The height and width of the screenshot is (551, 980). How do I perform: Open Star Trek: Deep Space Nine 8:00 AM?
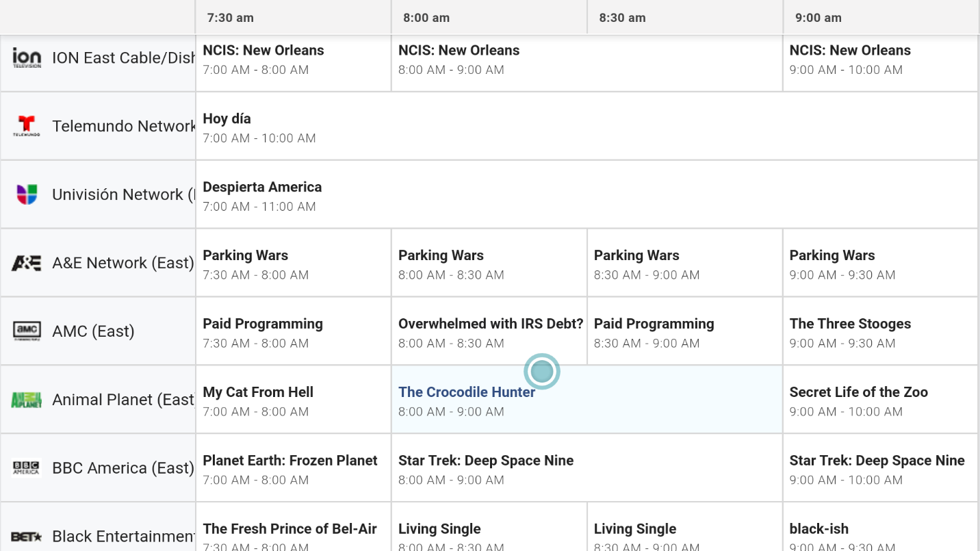(586, 468)
